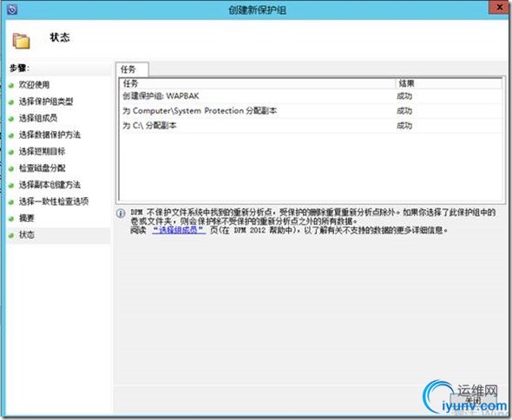Select the row "创建保护组: WAPBAK"
This screenshot has height=420, width=512.
click(x=311, y=96)
